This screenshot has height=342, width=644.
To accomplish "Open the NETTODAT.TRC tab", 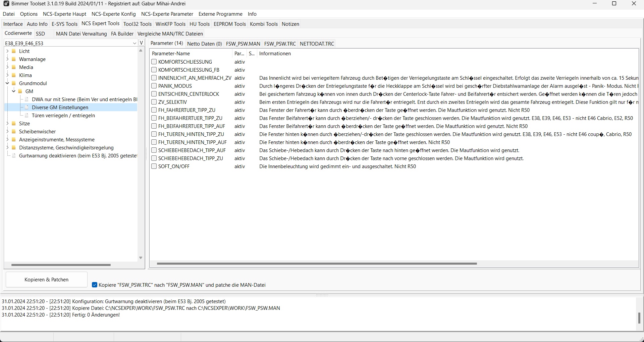I will (317, 44).
